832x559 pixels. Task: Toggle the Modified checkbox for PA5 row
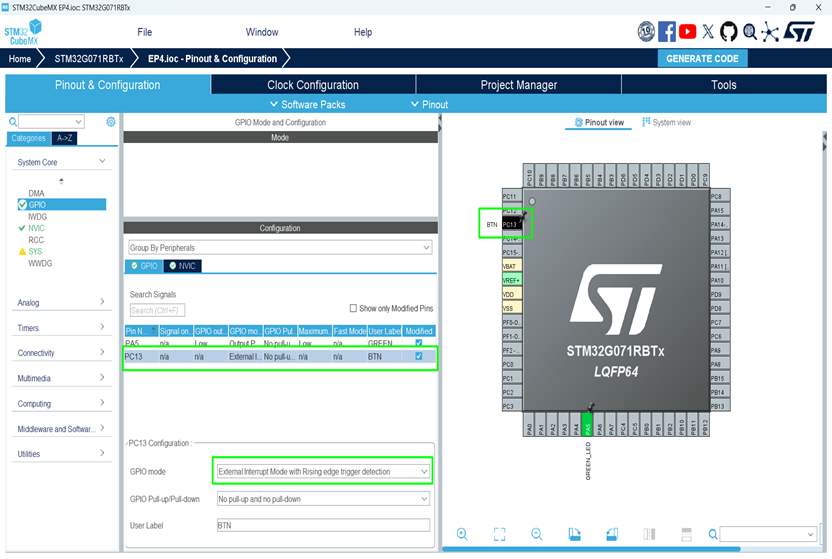418,343
